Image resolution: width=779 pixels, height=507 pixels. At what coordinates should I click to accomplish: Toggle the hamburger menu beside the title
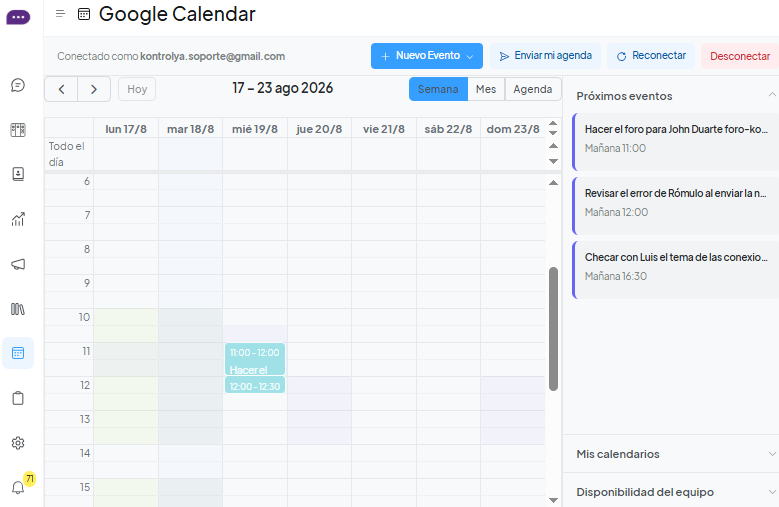(x=60, y=14)
